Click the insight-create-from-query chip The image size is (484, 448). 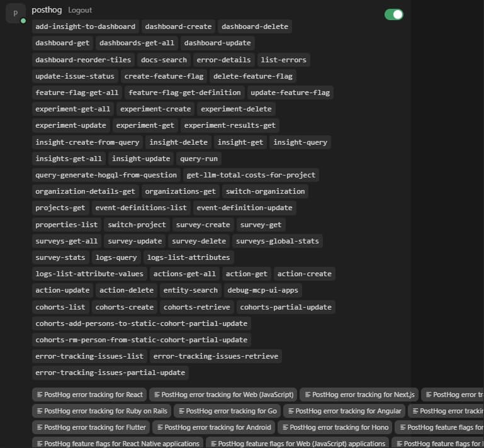coord(87,142)
